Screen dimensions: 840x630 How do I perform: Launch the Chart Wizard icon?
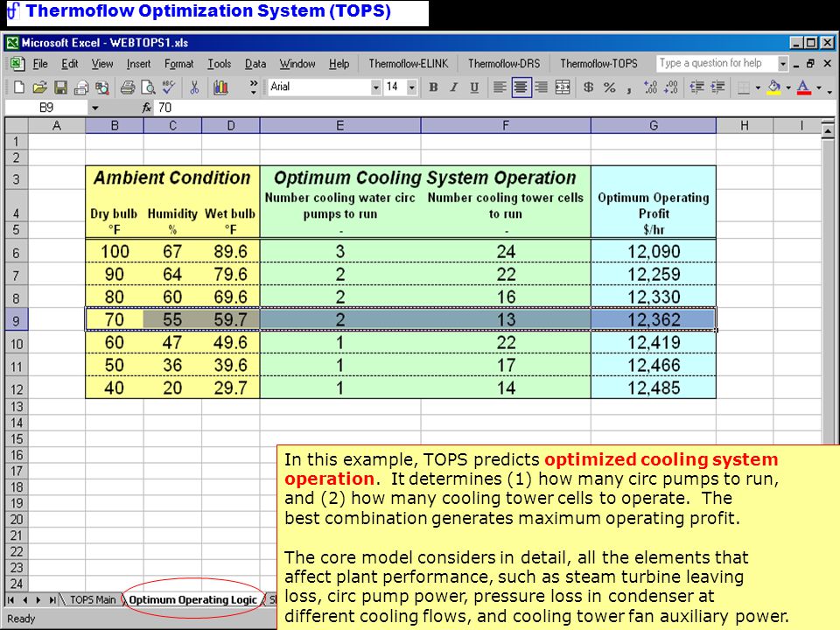[x=220, y=87]
